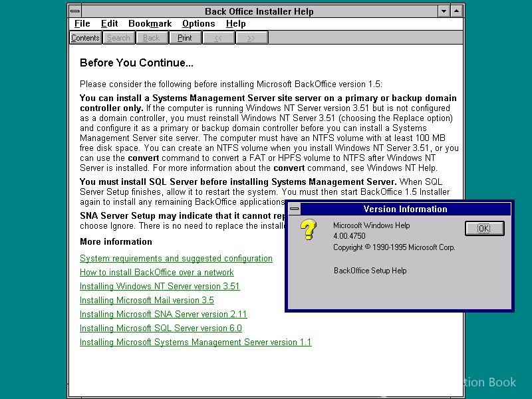
Task: Click the 'Before You Continue...' heading
Action: click(x=136, y=63)
